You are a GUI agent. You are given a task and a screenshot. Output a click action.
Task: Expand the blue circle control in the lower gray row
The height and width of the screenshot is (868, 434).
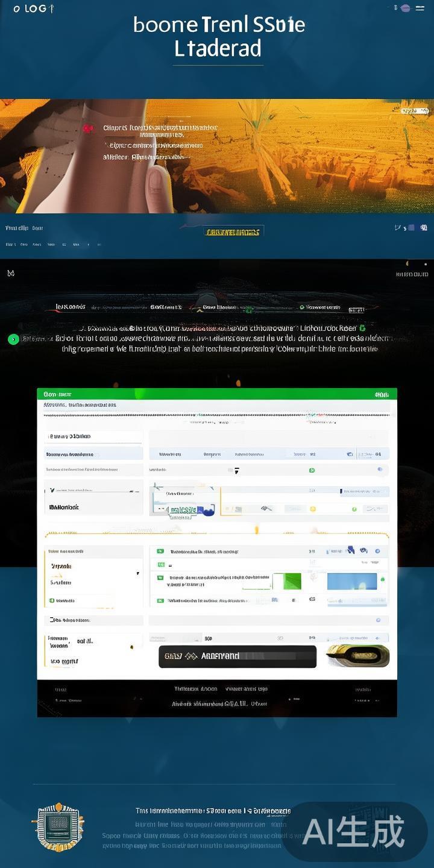coord(378,620)
